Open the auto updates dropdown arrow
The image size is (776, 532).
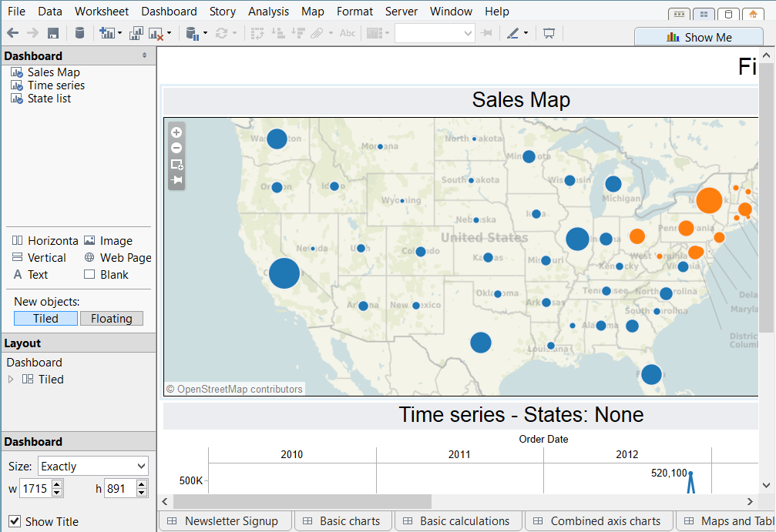point(205,33)
